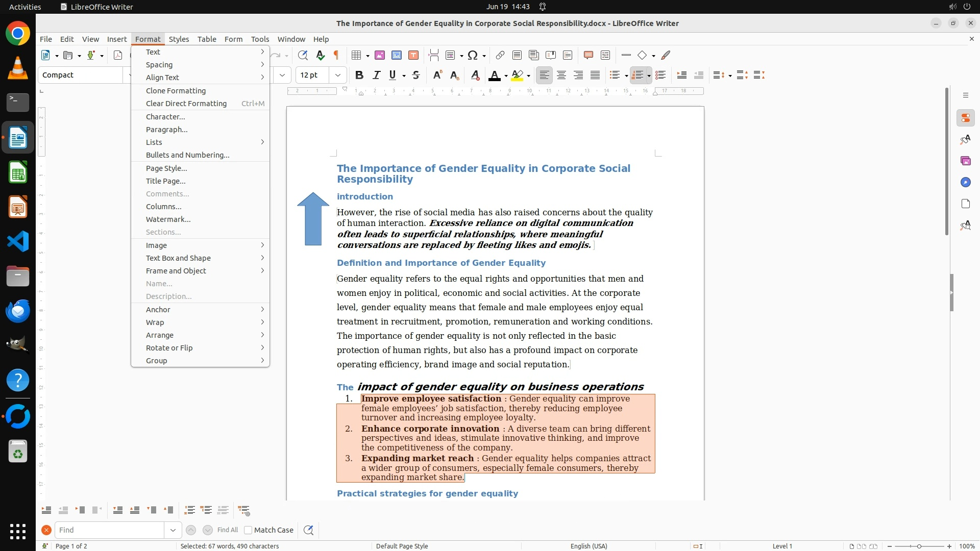Screen dimensions: 980x551
Task: Click the Find All button
Action: pos(228,530)
